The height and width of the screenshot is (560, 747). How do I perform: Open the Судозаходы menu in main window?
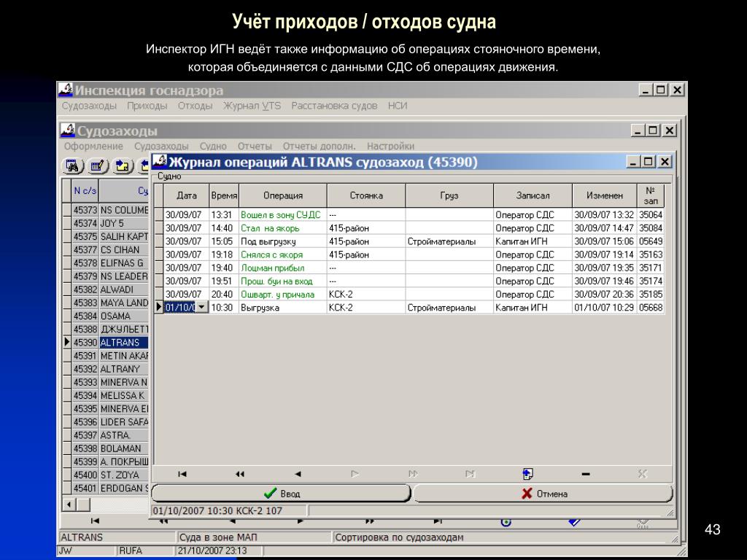(89, 106)
